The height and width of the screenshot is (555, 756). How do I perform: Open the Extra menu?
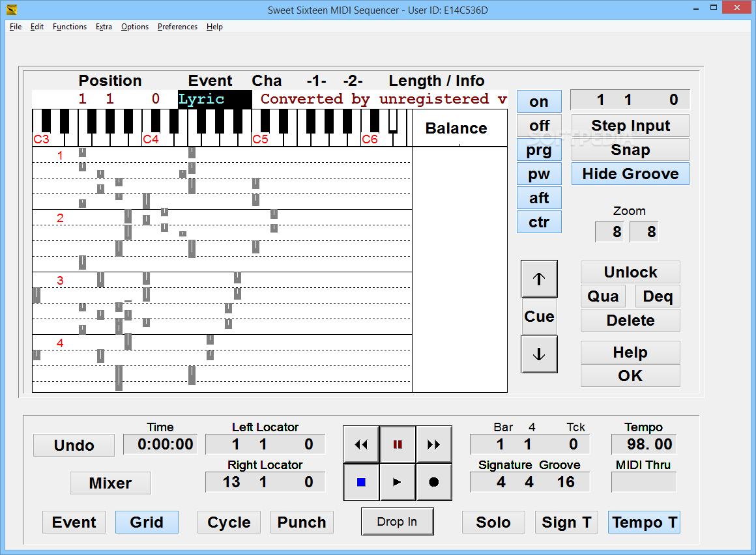[104, 27]
